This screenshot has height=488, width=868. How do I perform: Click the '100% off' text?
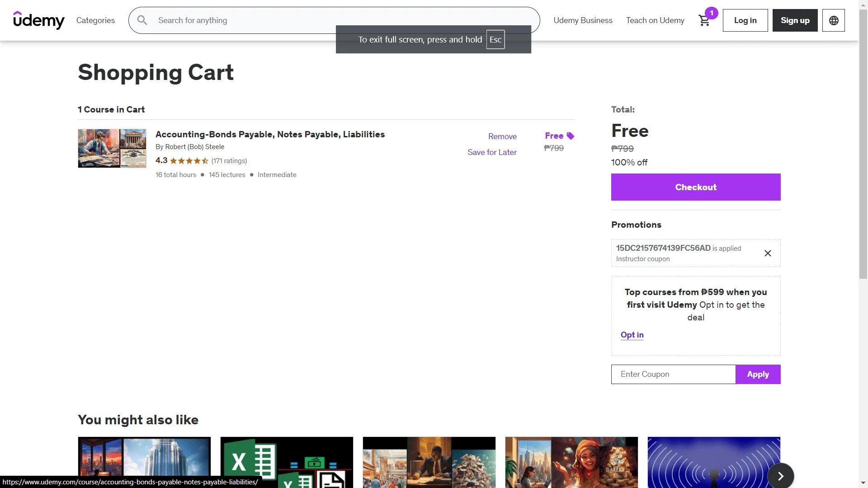click(x=629, y=162)
